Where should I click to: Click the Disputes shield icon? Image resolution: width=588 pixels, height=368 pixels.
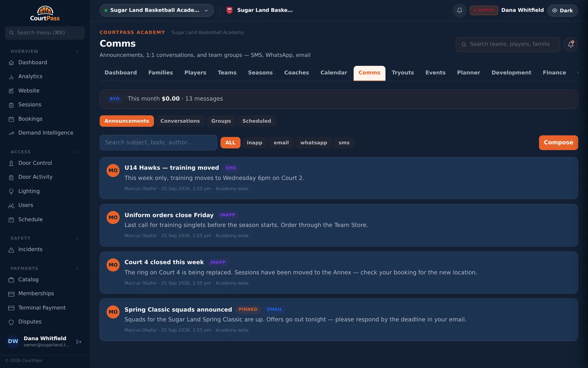coord(11,322)
